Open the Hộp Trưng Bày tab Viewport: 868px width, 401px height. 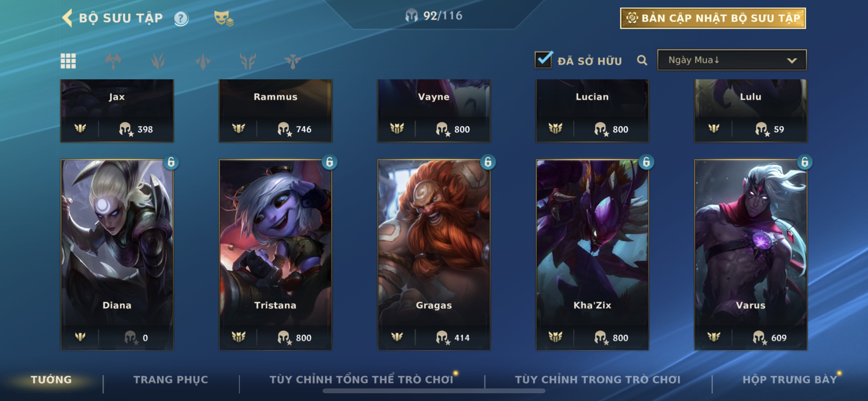pos(790,379)
